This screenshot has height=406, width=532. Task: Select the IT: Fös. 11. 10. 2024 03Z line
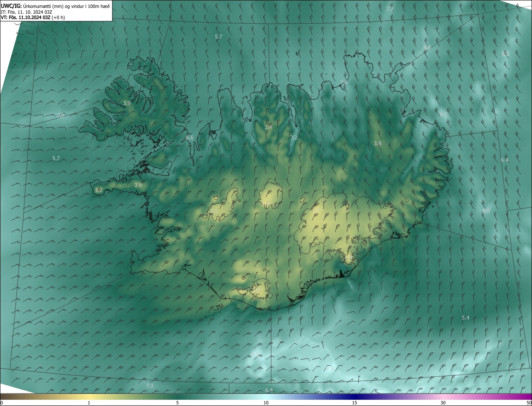pos(27,12)
